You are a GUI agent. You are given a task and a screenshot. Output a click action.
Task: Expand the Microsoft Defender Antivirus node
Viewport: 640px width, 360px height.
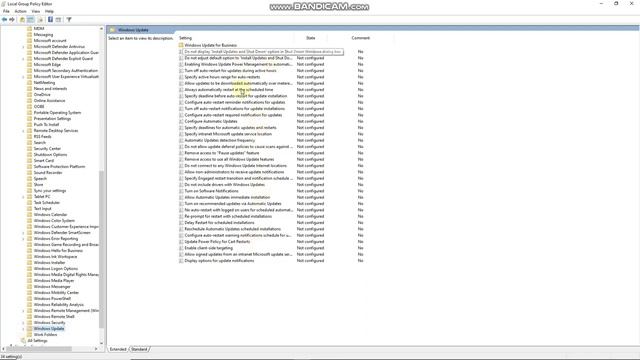[23, 47]
